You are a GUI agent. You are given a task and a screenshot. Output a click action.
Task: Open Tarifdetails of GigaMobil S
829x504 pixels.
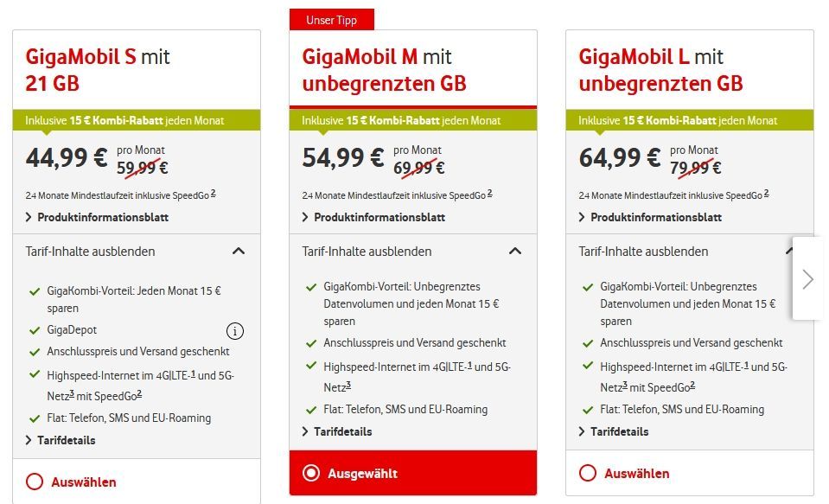coord(66,440)
